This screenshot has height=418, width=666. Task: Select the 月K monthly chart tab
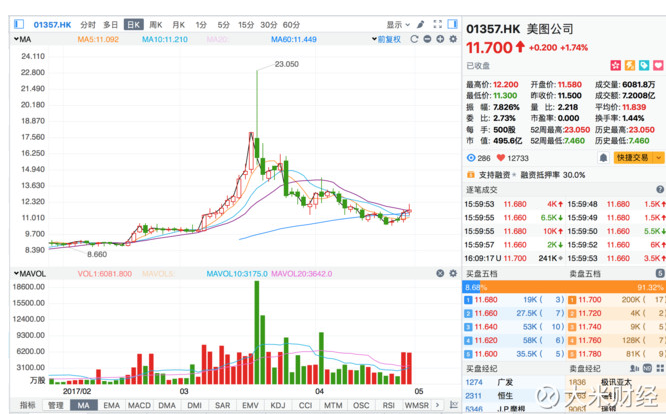pyautogui.click(x=179, y=25)
